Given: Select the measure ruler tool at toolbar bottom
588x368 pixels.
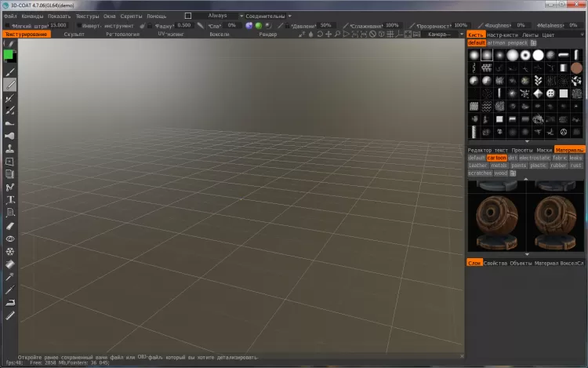Looking at the screenshot, I should coord(10,315).
